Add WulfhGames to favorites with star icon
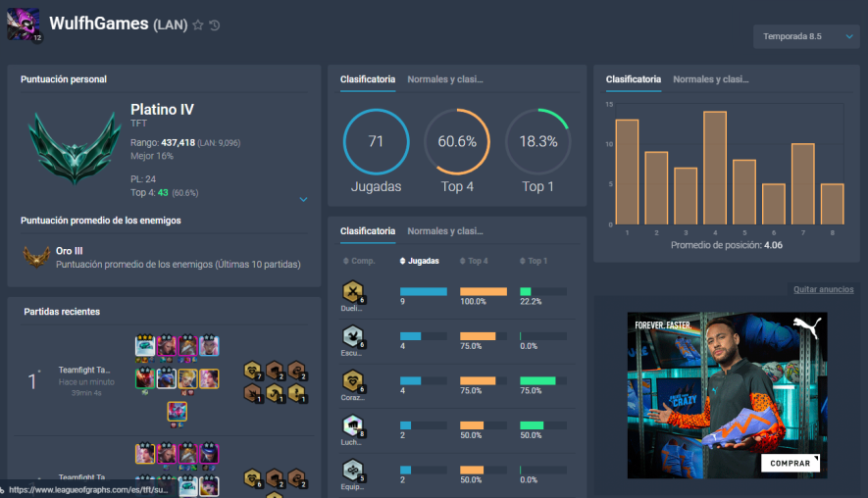 click(197, 25)
